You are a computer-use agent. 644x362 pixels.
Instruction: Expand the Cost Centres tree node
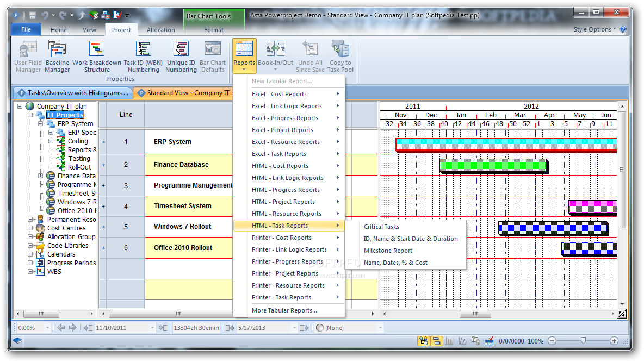[30, 228]
